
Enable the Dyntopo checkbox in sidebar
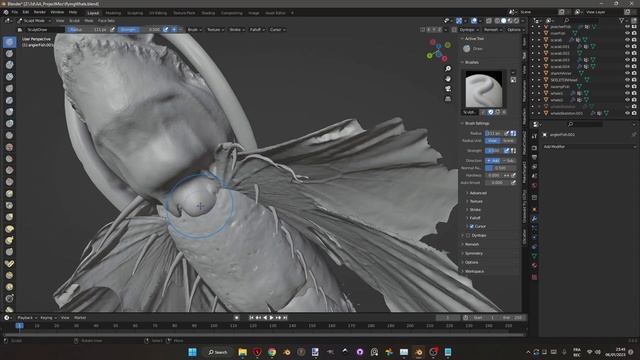click(468, 236)
